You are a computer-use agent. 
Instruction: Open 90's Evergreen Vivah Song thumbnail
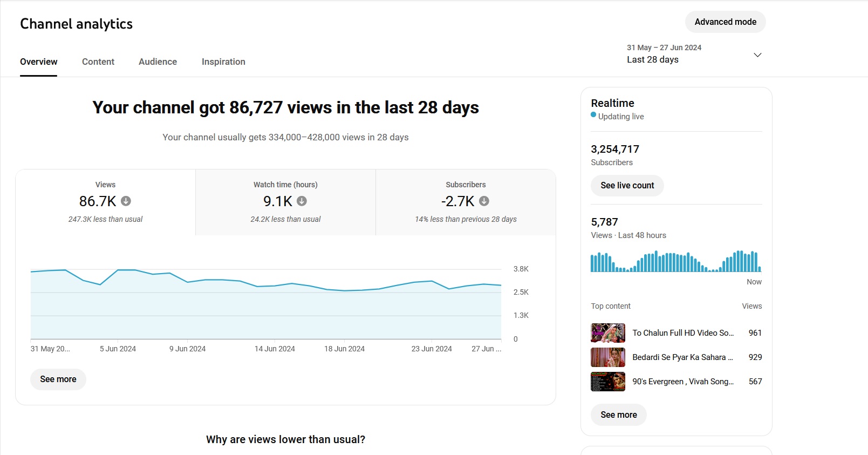(608, 382)
